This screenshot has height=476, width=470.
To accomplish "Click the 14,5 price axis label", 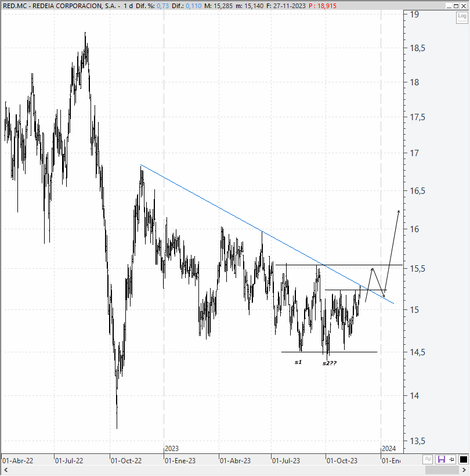I will 418,352.
